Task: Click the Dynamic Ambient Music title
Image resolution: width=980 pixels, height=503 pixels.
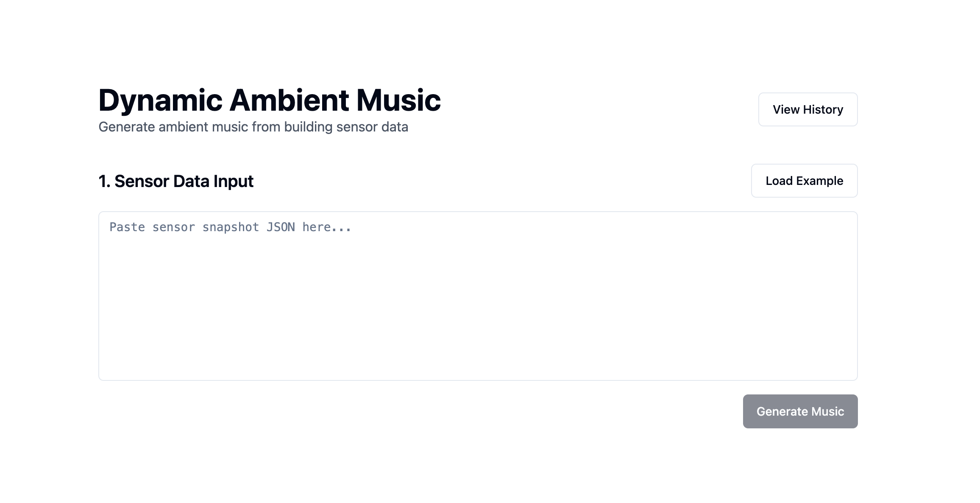Action: click(270, 101)
